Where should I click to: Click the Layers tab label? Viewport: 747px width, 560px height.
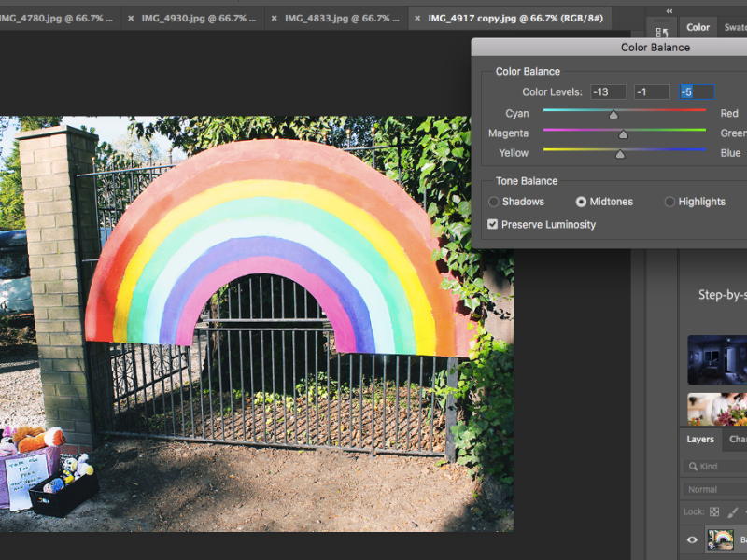coord(700,439)
